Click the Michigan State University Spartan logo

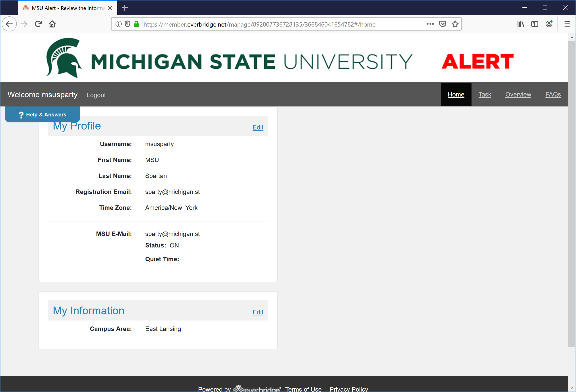[x=64, y=58]
